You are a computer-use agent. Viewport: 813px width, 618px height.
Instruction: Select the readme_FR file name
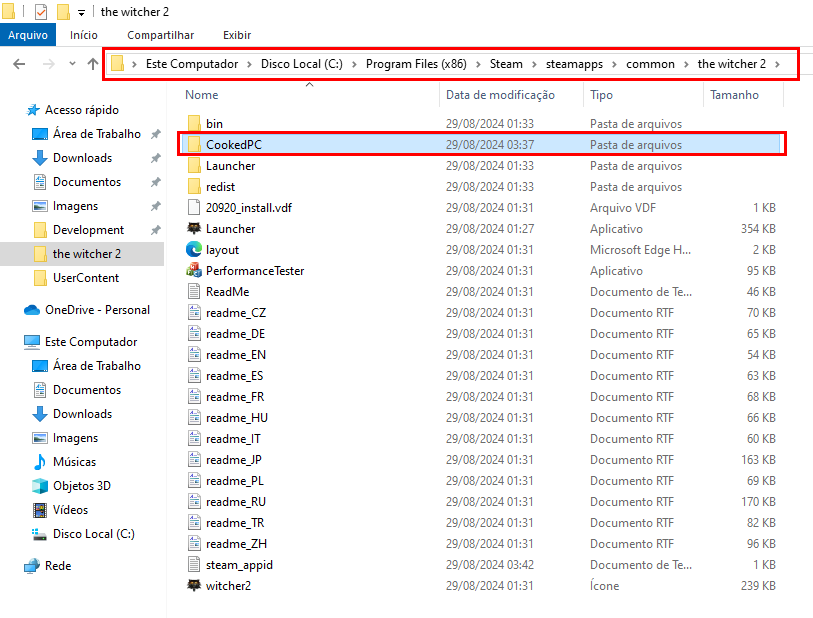[235, 397]
